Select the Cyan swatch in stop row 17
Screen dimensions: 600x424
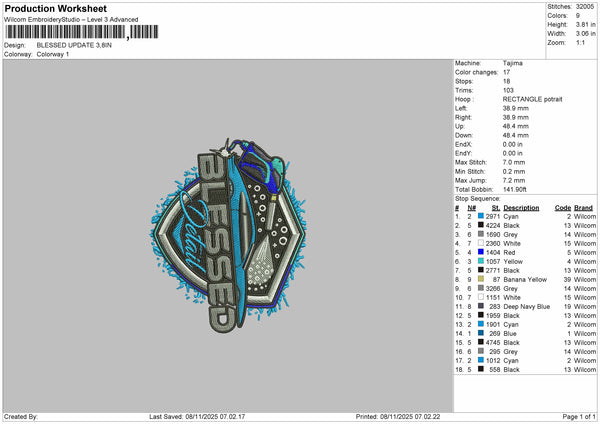click(x=481, y=360)
